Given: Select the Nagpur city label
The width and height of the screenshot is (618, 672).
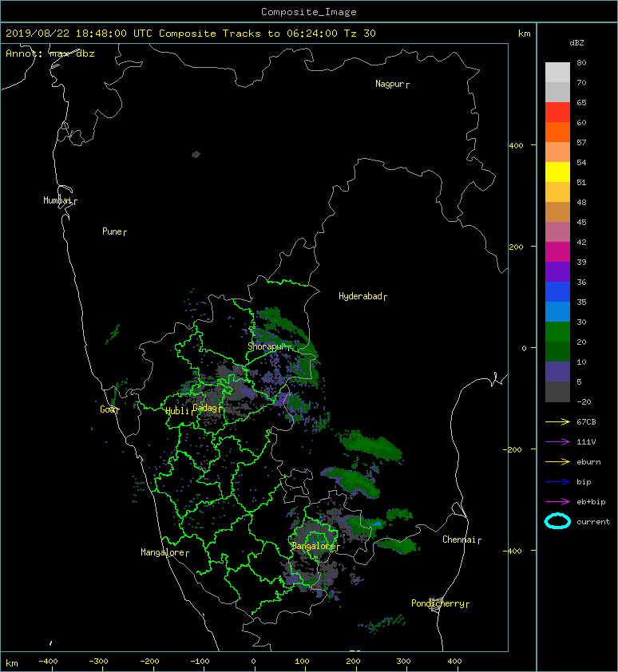Looking at the screenshot, I should point(392,84).
